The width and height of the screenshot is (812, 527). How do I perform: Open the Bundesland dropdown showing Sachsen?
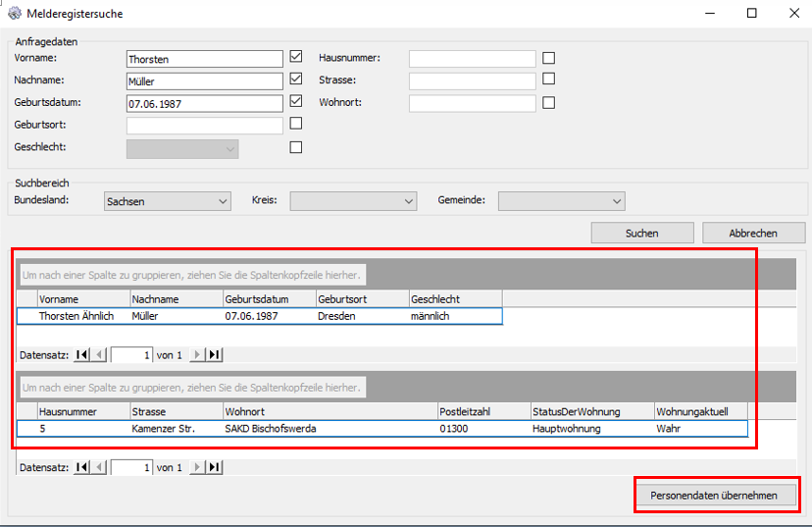(167, 201)
